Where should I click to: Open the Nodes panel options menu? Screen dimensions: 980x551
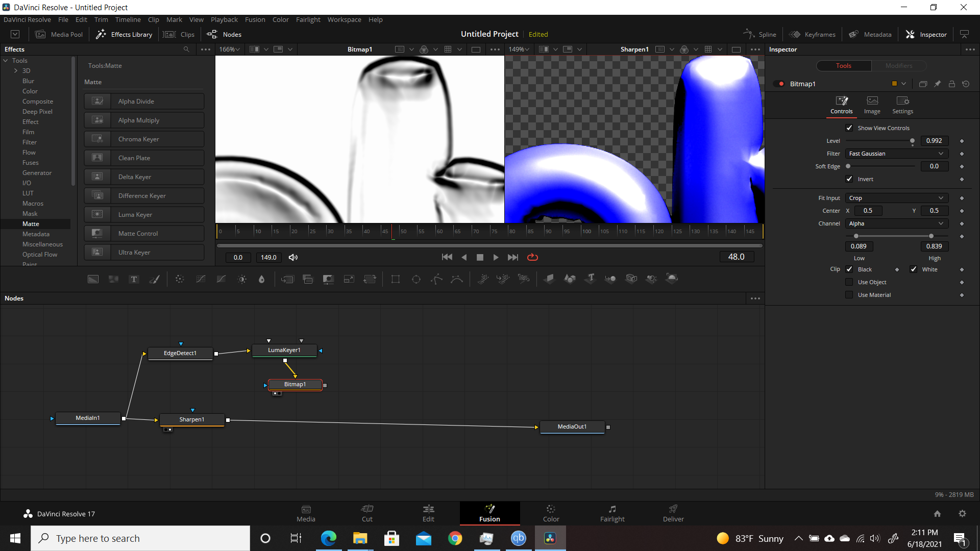[x=755, y=298]
